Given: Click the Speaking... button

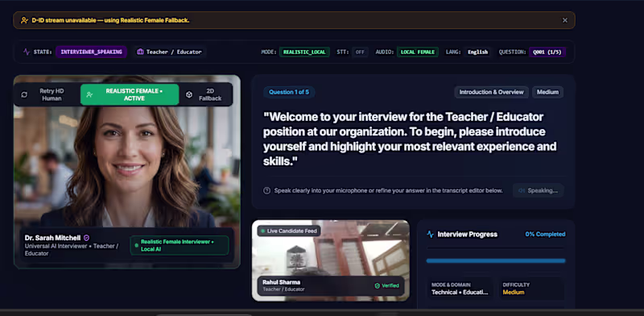Looking at the screenshot, I should (538, 190).
